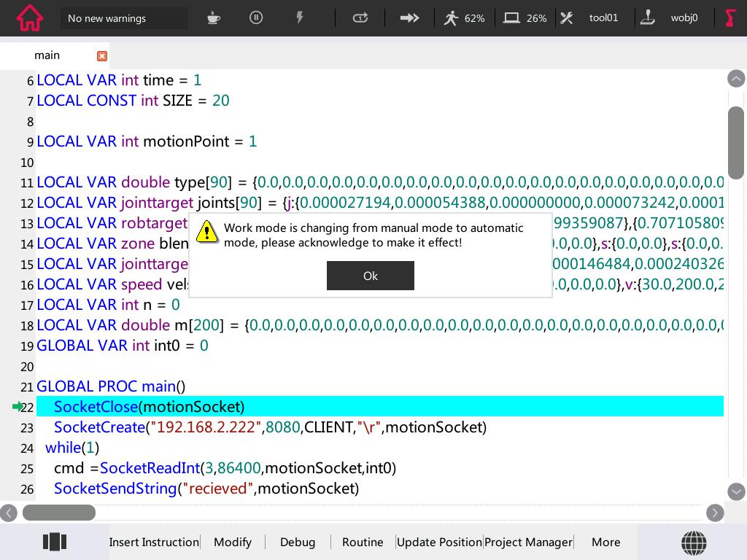747x560 pixels.
Task: Click the scroll down arrow of code editor
Action: (736, 491)
